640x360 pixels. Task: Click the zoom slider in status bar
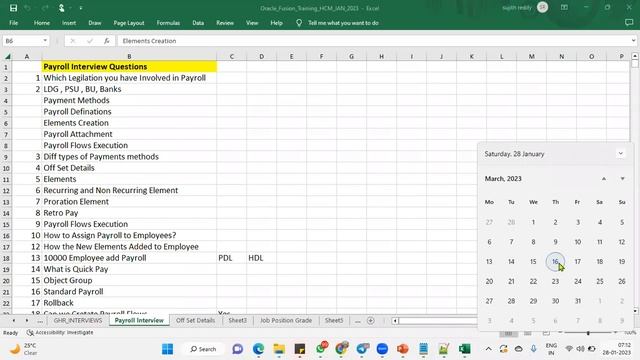pyautogui.click(x=588, y=333)
